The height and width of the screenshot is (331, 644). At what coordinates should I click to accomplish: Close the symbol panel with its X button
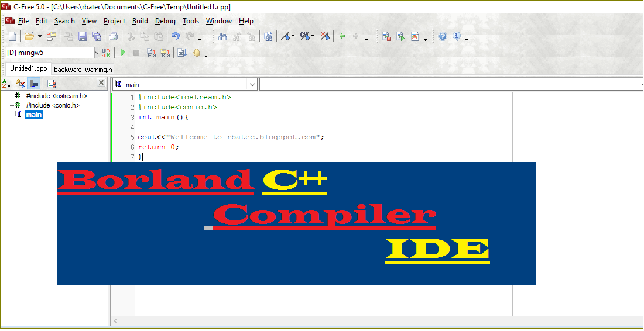point(101,83)
